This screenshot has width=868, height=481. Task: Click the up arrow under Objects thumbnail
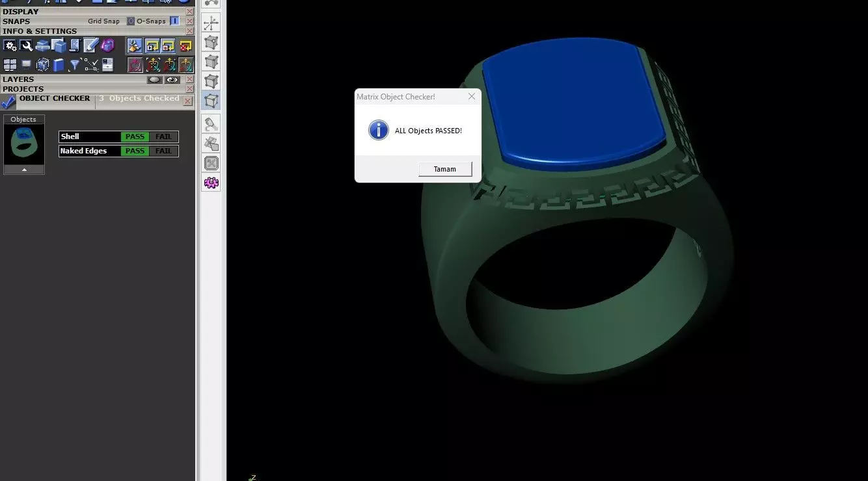coord(24,170)
